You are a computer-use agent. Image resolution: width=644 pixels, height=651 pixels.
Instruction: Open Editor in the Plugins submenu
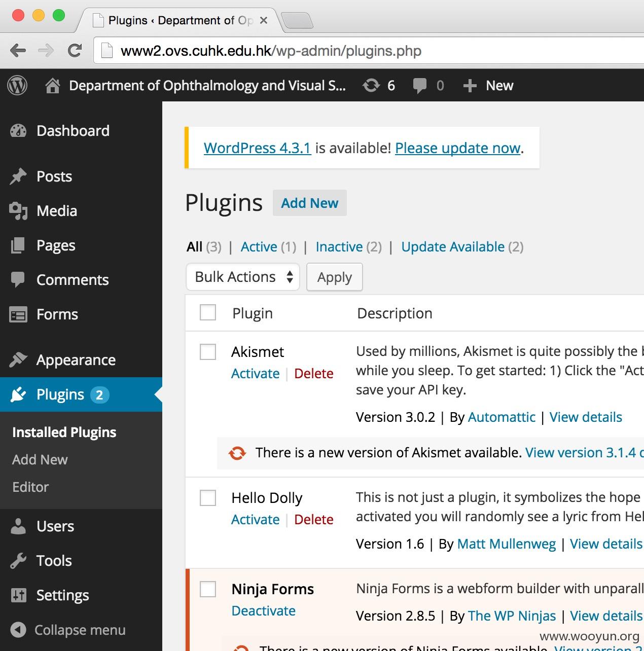coord(30,487)
